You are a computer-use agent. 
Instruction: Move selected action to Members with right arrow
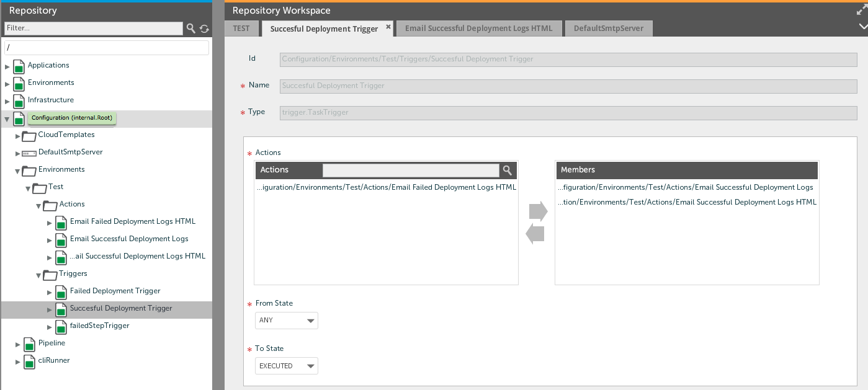[538, 211]
